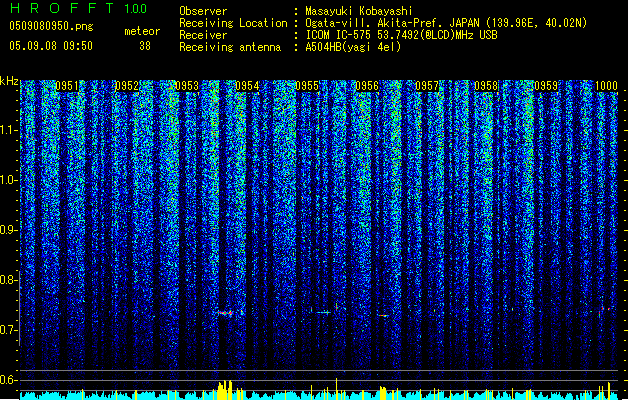Click the 0.6 frequency axis label
Screen dimensions: 629x400
9,380
